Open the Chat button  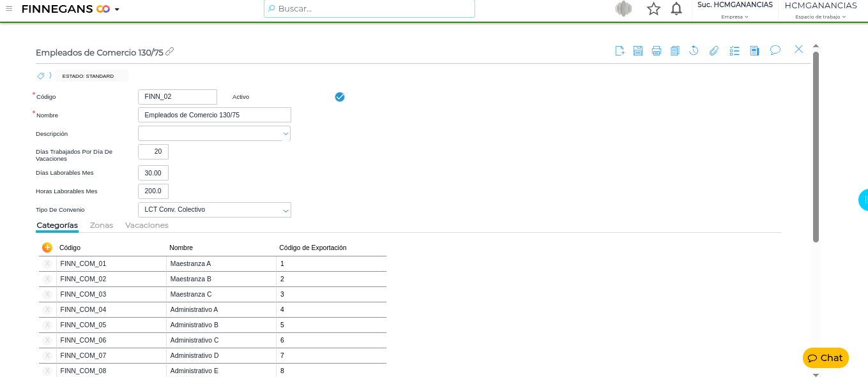825,358
